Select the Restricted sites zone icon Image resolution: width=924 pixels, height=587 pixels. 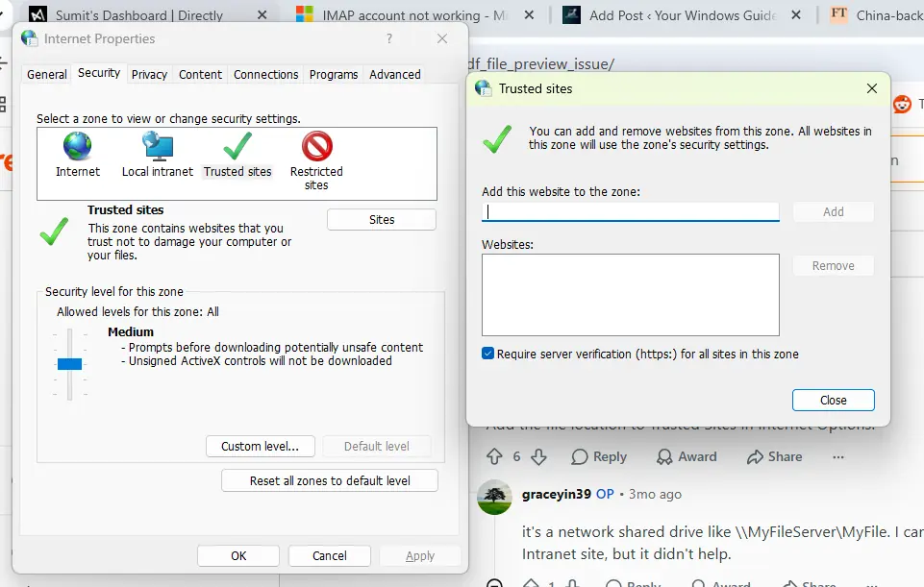tap(317, 146)
